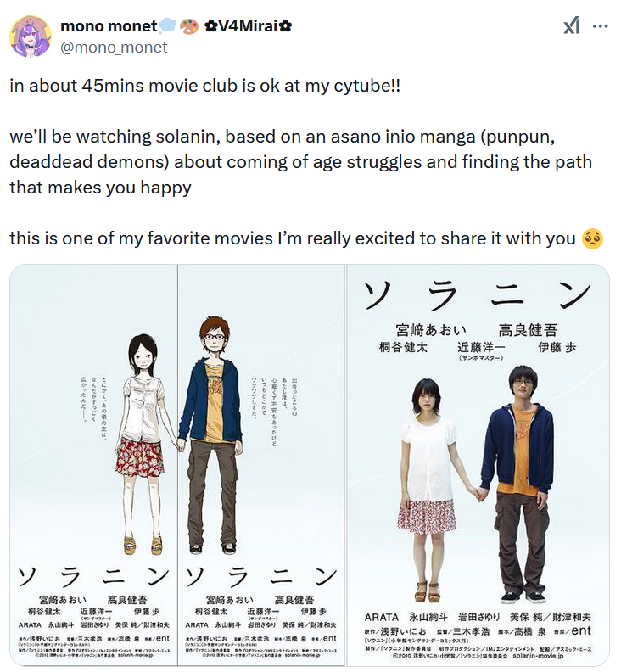
Task: Click the paint palette emoji in name
Action: coord(188,26)
